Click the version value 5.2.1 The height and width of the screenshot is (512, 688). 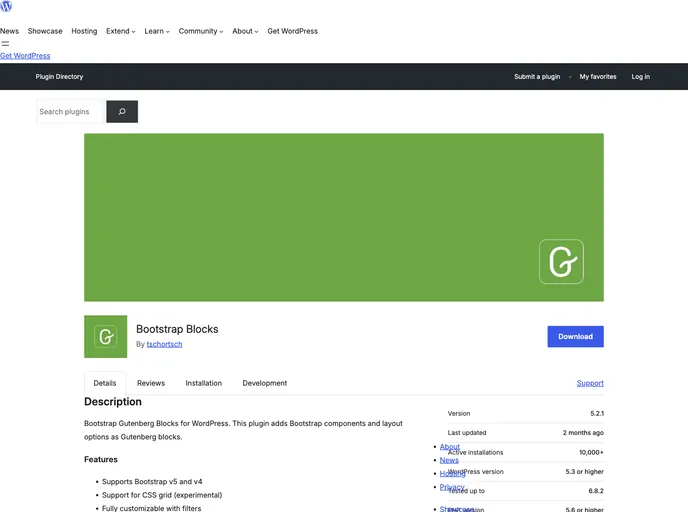(597, 413)
